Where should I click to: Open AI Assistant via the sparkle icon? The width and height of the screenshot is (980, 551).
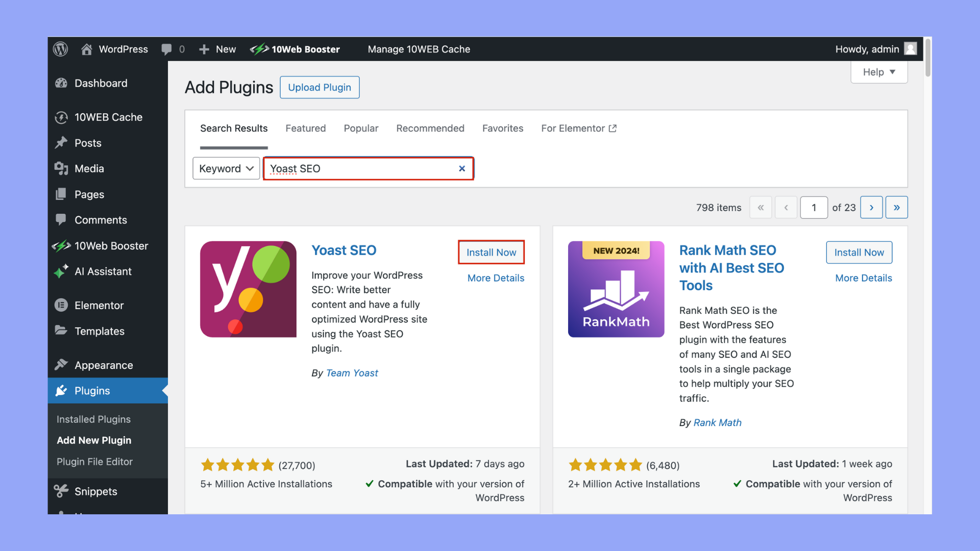(x=61, y=271)
